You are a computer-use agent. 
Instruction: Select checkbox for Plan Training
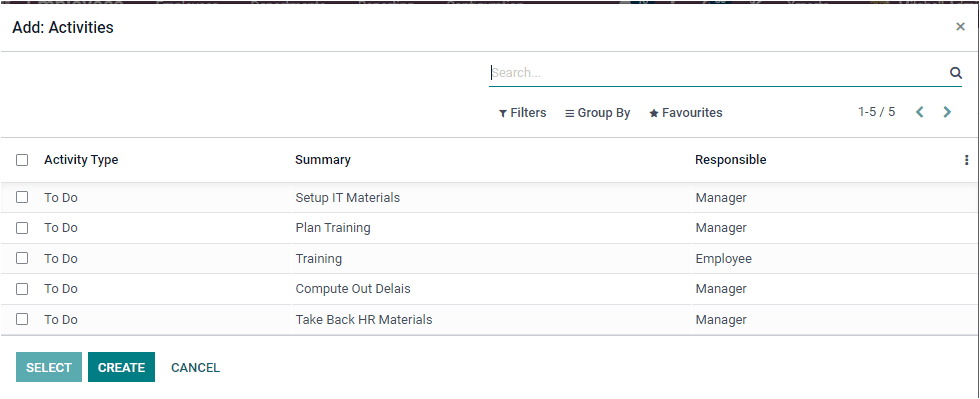click(x=22, y=228)
